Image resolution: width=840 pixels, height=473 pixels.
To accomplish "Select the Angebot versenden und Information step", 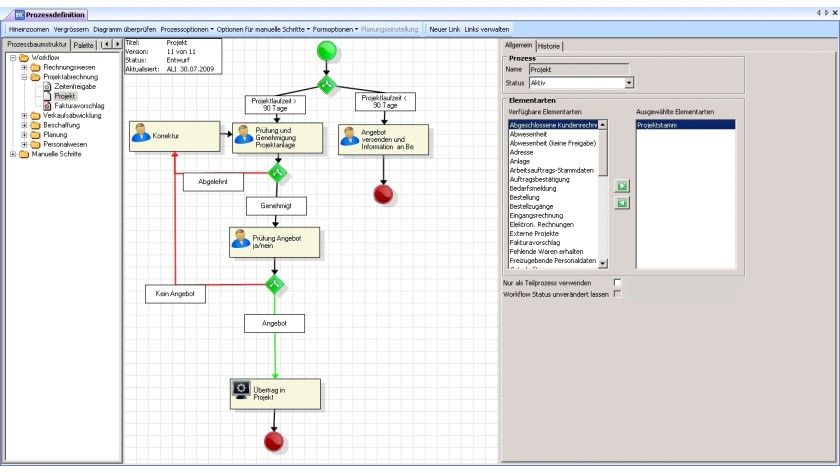I will [x=384, y=140].
